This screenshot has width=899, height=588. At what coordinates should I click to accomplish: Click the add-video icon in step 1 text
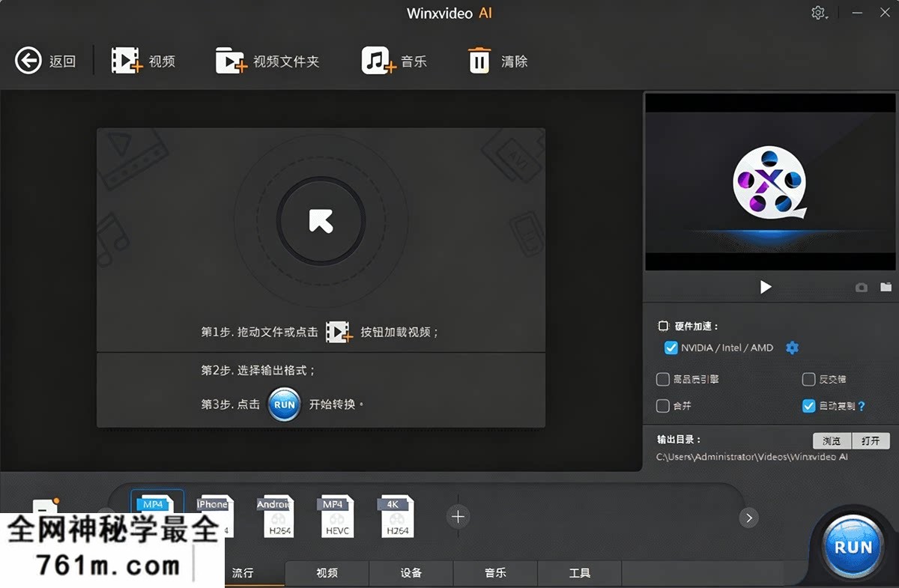339,332
